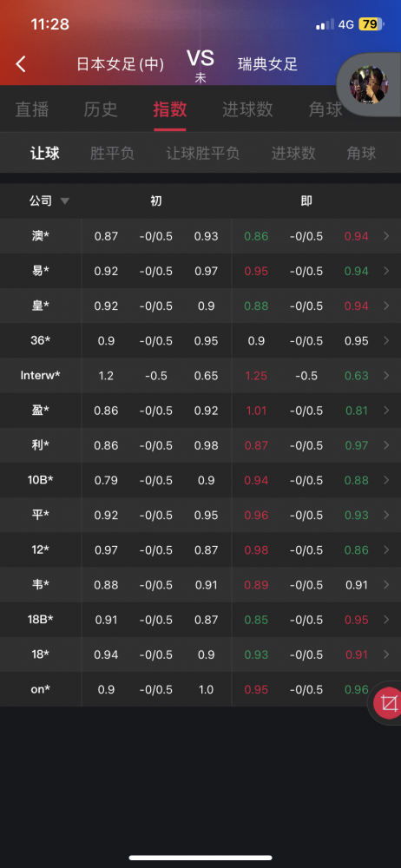This screenshot has height=868, width=401.
Task: Open details chevron for 12* row
Action: pos(386,550)
